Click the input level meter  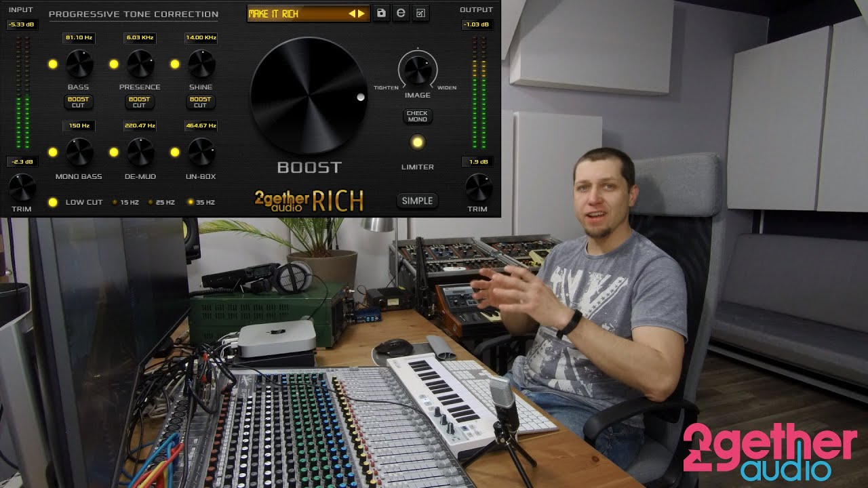(x=23, y=92)
